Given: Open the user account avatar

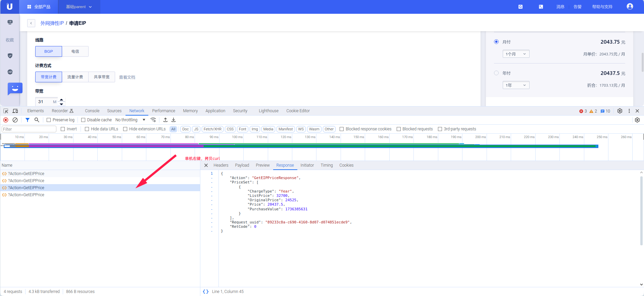Looking at the screenshot, I should (x=630, y=6).
